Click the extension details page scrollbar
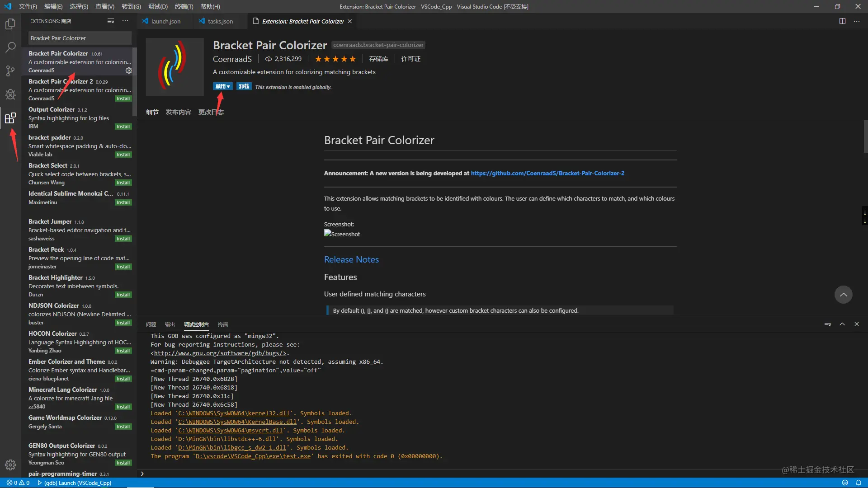Viewport: 868px width, 488px height. pyautogui.click(x=866, y=136)
